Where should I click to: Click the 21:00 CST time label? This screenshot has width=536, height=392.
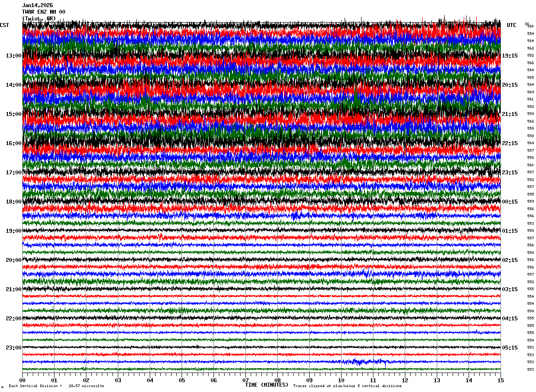14,289
